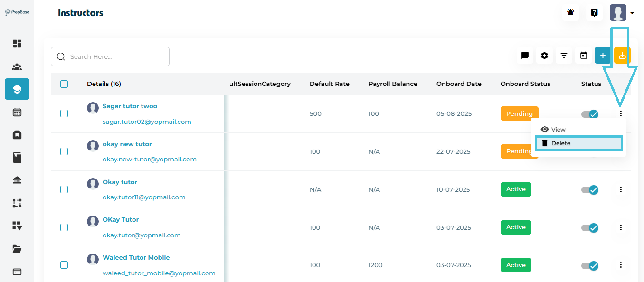The height and width of the screenshot is (282, 644).
Task: Open the calendar date filter icon
Action: [584, 56]
